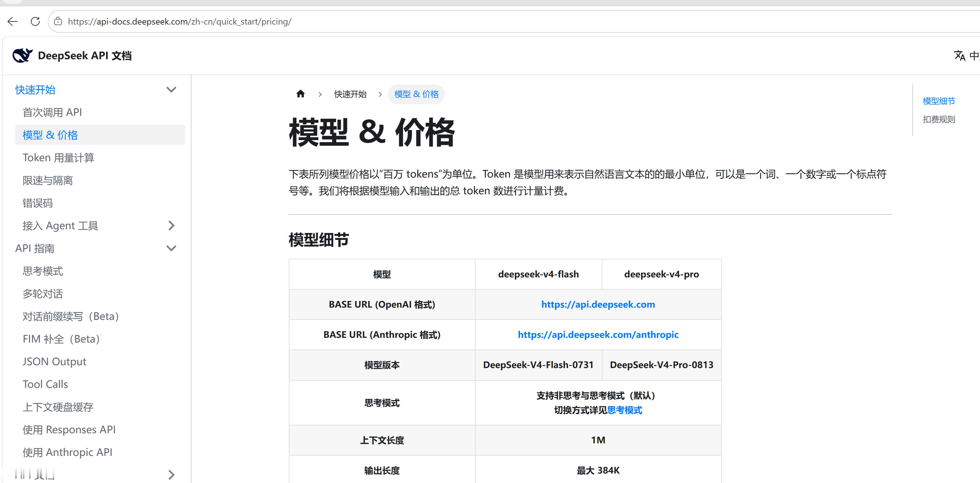Click the DeepSeek whale logo
The height and width of the screenshot is (483, 980).
[x=22, y=55]
